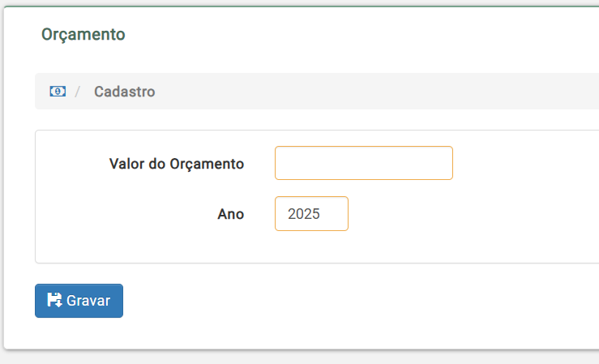
Task: Save the budget with the Gravar button
Action: point(79,301)
